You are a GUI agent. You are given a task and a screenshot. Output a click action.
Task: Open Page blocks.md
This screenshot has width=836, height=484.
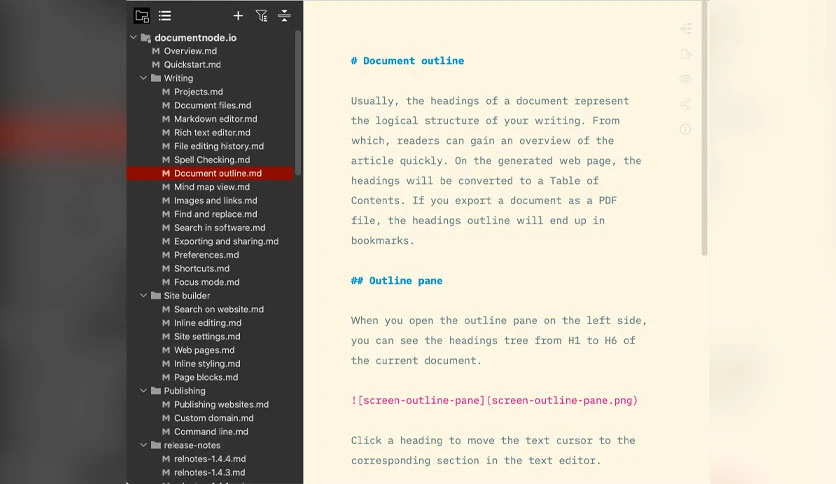click(x=206, y=377)
